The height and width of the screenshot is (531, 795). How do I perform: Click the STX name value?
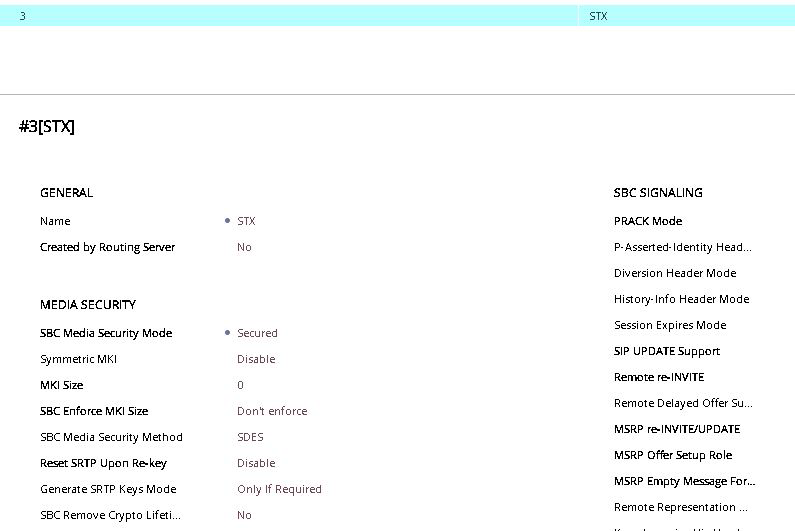[246, 221]
